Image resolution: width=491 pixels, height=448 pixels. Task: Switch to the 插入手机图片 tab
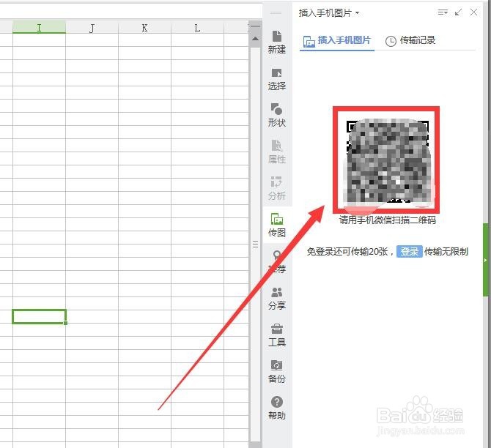337,41
